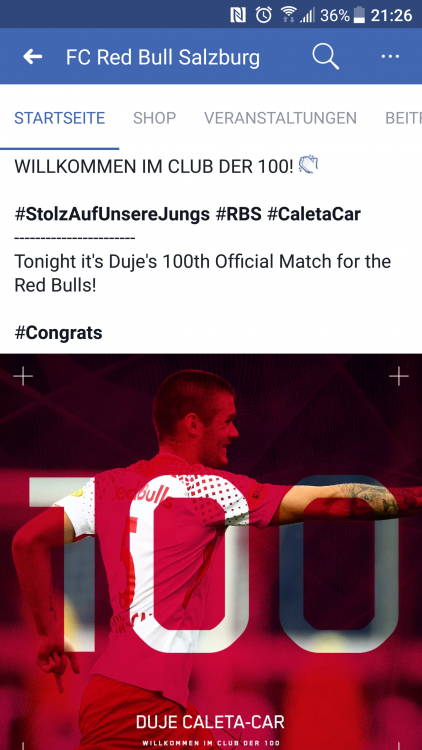422x750 pixels.
Task: Switch to the SHOP tab
Action: pyautogui.click(x=155, y=118)
